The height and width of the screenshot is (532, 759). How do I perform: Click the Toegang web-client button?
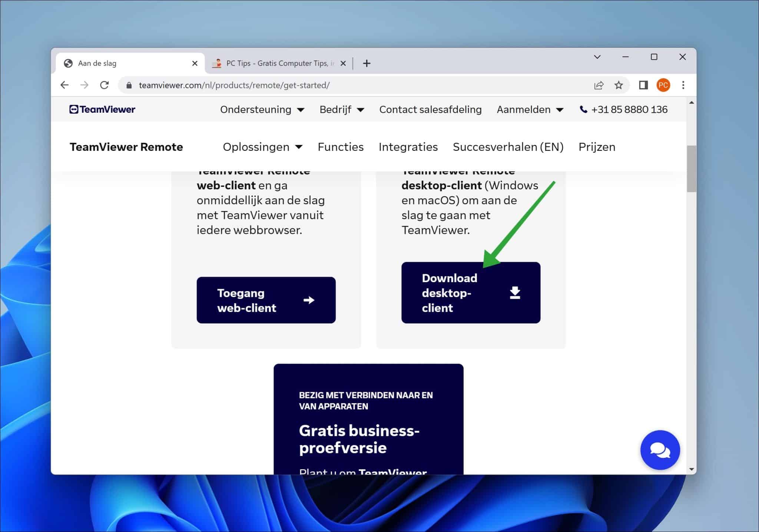(x=266, y=300)
